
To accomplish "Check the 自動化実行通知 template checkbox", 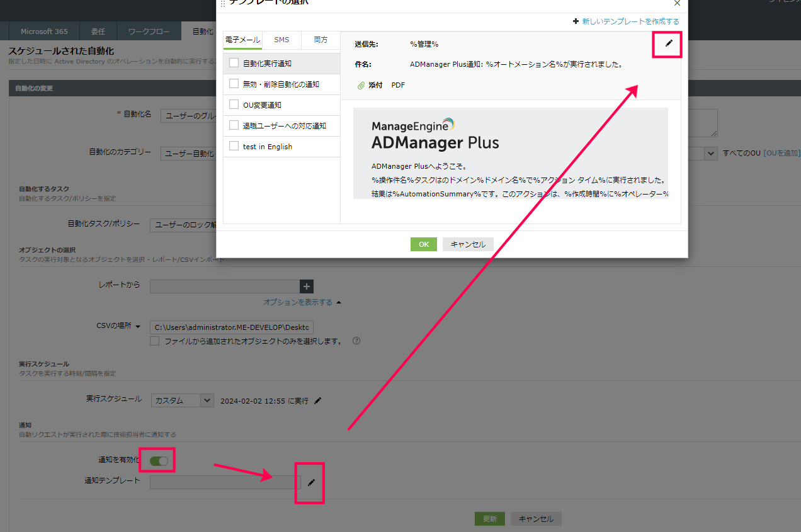I will coord(234,63).
